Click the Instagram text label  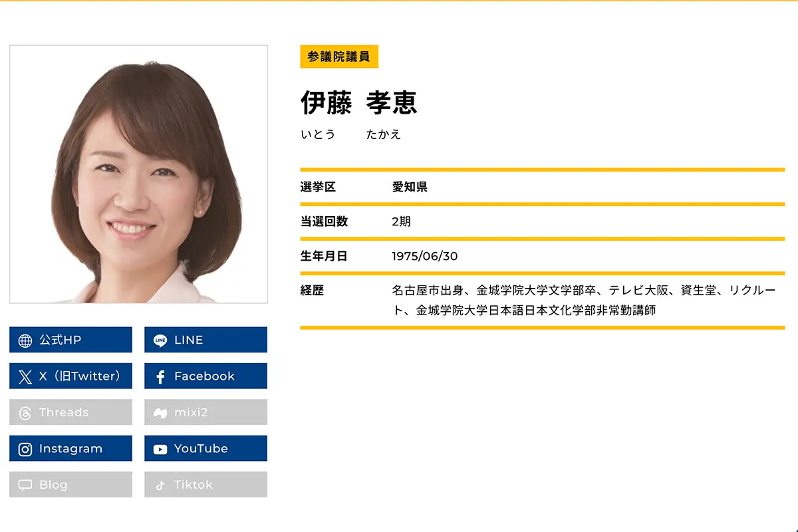pos(70,449)
